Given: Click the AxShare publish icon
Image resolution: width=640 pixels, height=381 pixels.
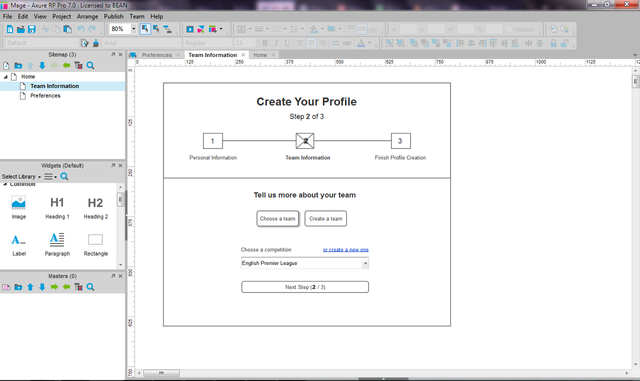Looking at the screenshot, I should 201,29.
